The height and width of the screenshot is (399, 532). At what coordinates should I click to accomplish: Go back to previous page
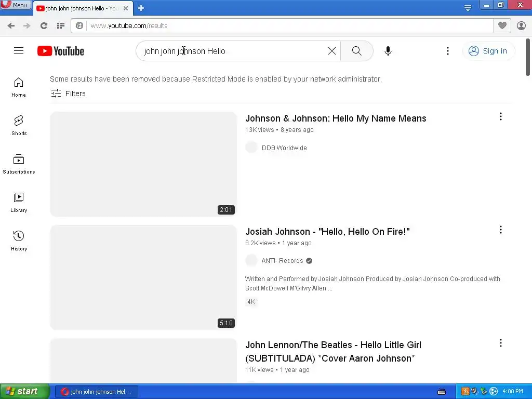[11, 26]
